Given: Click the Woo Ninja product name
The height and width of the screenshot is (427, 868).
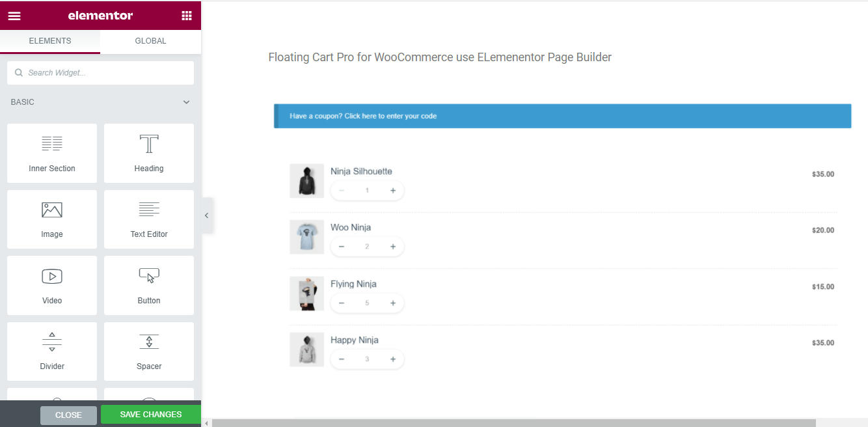Looking at the screenshot, I should 351,227.
